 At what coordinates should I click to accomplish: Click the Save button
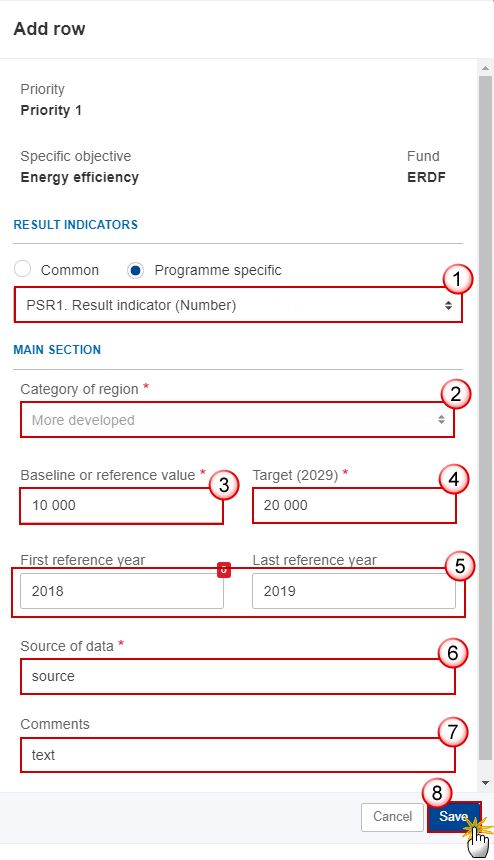click(x=454, y=817)
